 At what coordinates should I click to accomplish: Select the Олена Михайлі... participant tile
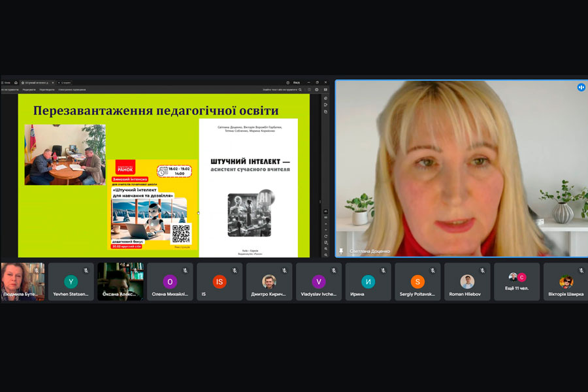click(x=170, y=282)
